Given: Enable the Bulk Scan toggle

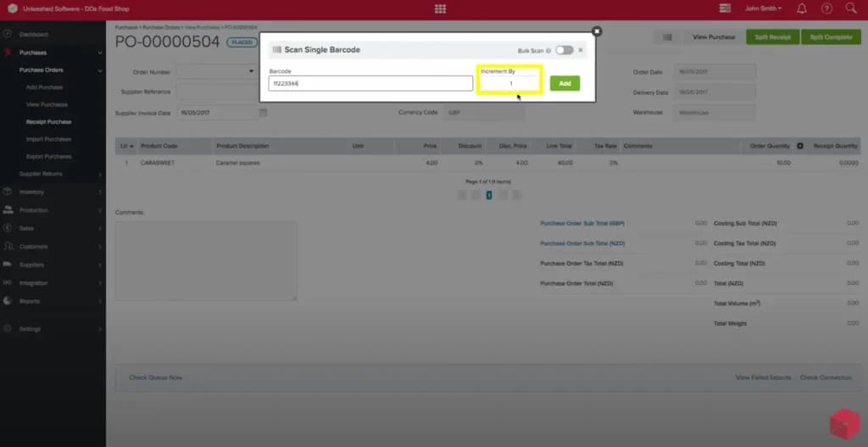Looking at the screenshot, I should point(564,50).
